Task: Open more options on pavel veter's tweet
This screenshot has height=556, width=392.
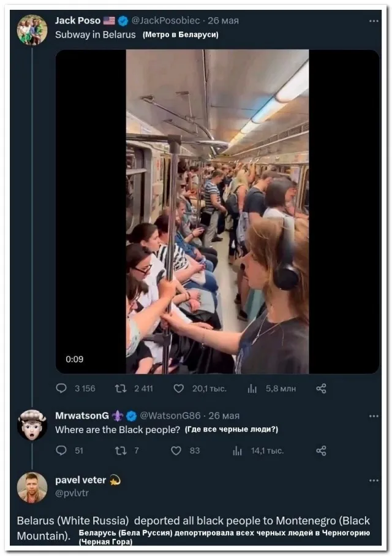Action: [374, 481]
